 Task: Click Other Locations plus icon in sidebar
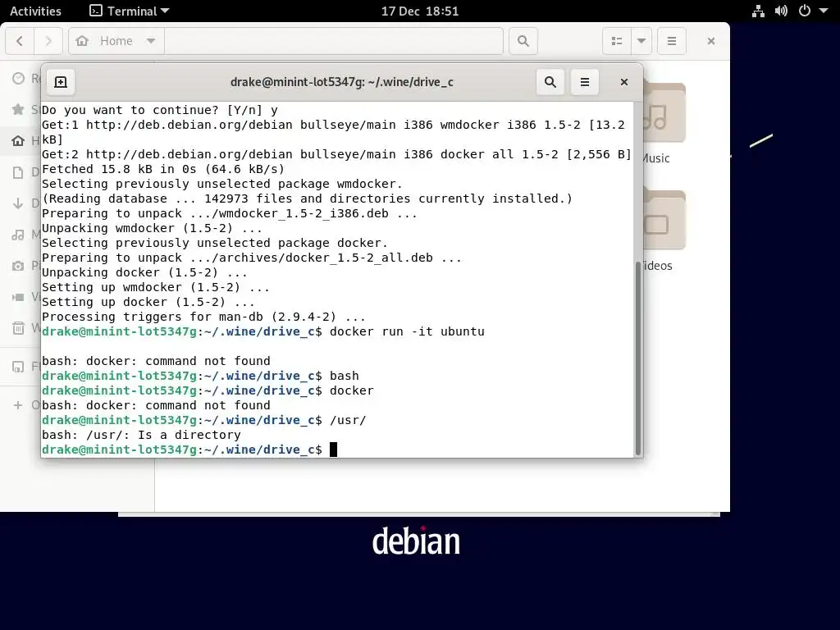18,405
